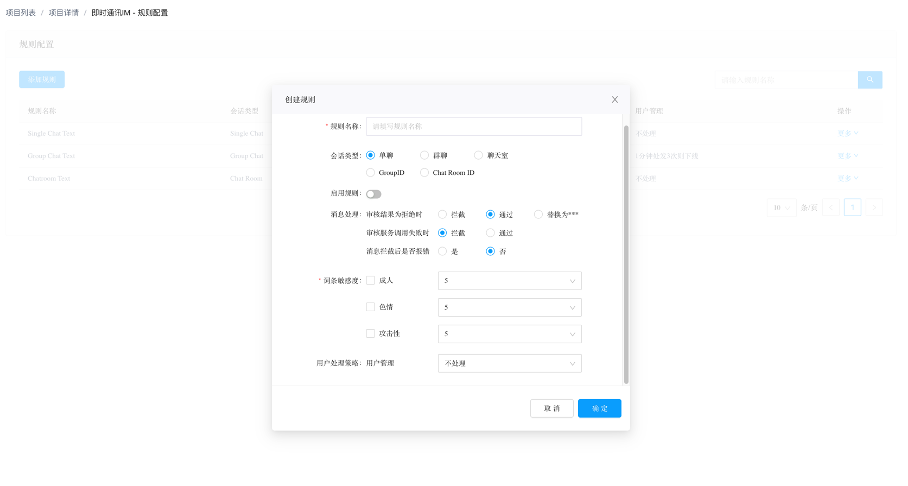
Task: Pick the Chat Room ID radio option
Action: (x=425, y=173)
